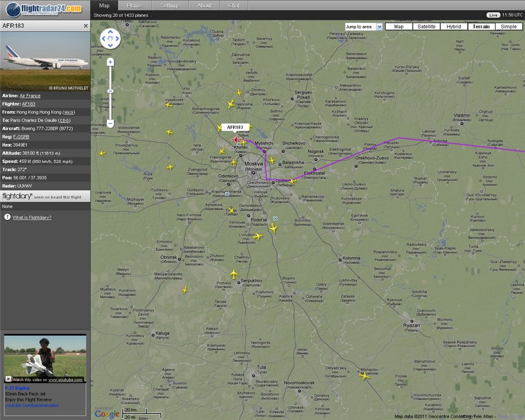Open the Air France airline link
Screen dimensions: 525x420
(x=30, y=96)
